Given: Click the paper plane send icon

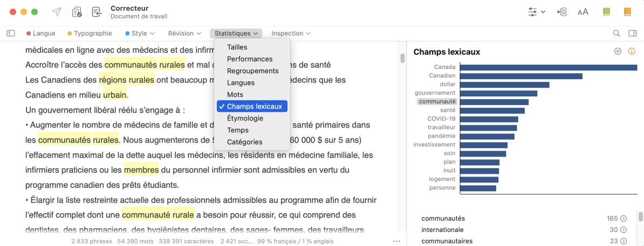Looking at the screenshot, I should (57, 12).
